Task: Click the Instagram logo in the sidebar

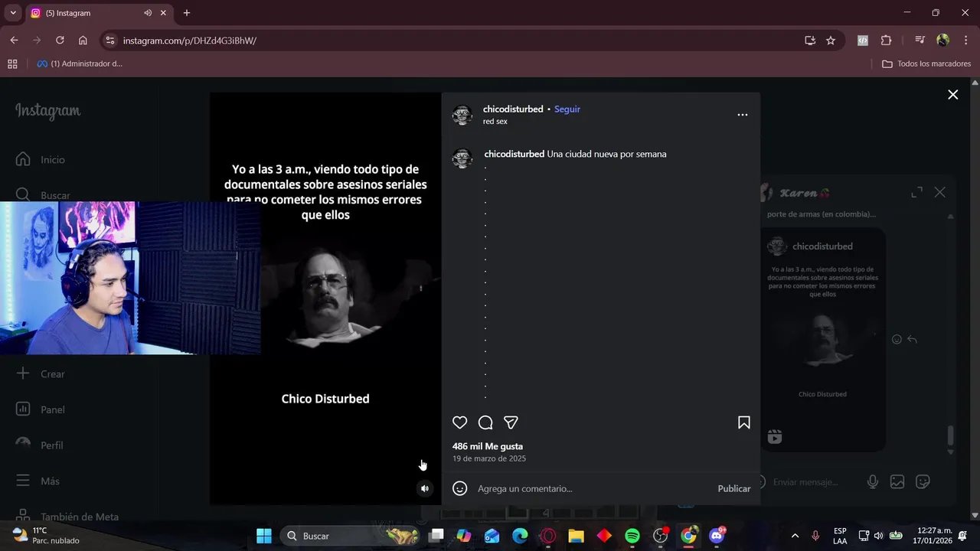Action: coord(47,111)
